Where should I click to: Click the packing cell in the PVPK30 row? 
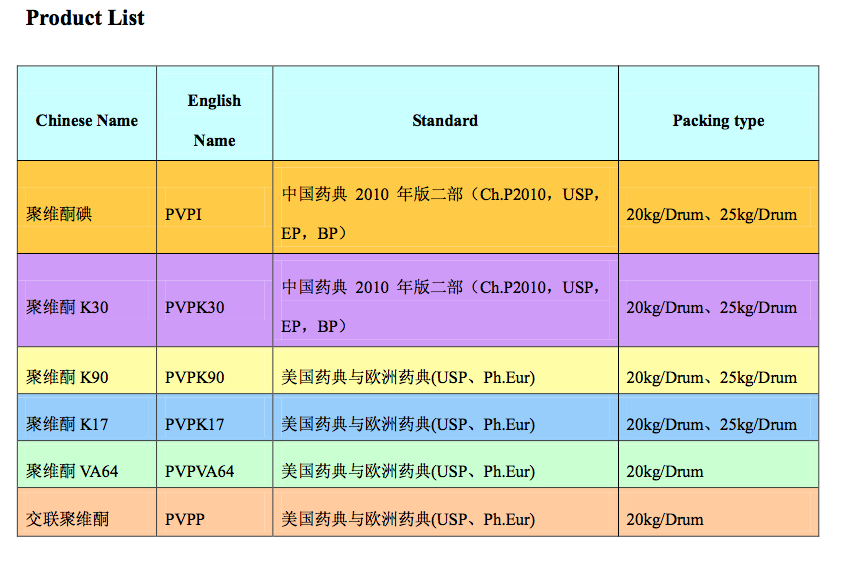point(718,300)
